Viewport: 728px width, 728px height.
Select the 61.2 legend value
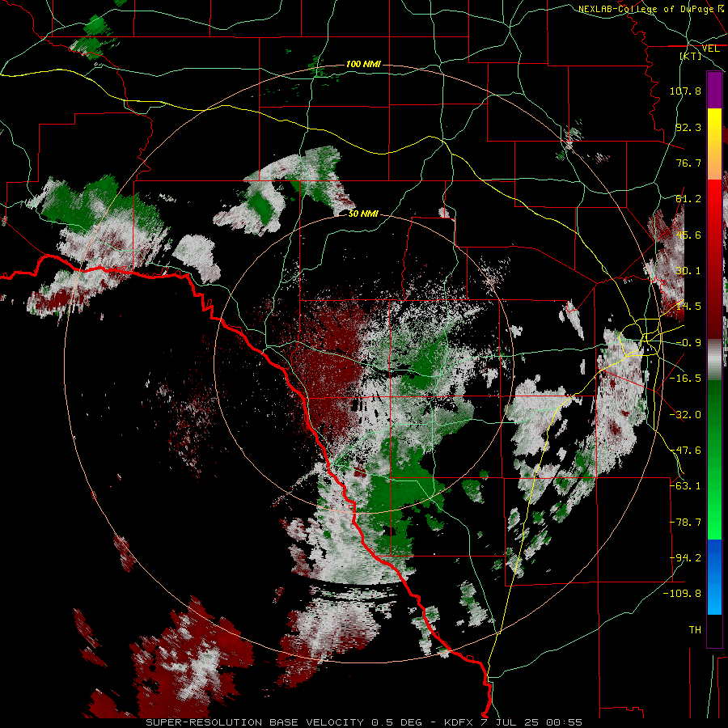[x=688, y=199]
